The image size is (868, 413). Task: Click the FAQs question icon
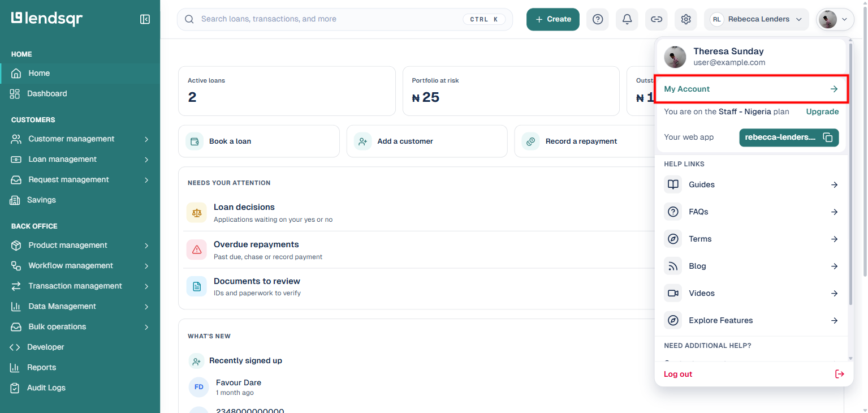[673, 212]
